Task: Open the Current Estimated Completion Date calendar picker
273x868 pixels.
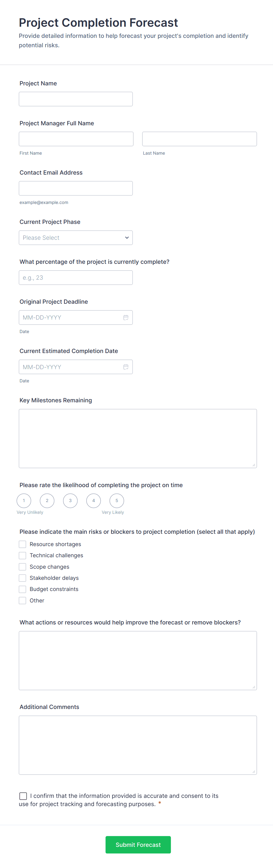Action: click(x=126, y=367)
